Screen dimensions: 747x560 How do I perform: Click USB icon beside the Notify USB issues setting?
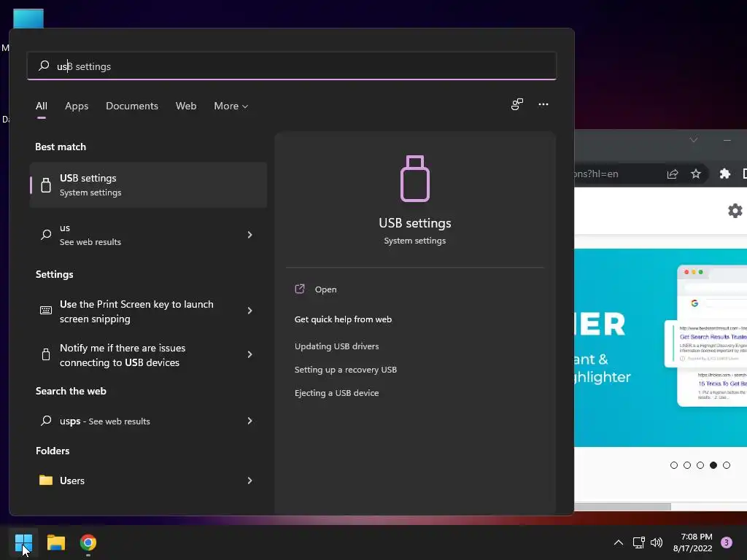pyautogui.click(x=46, y=354)
